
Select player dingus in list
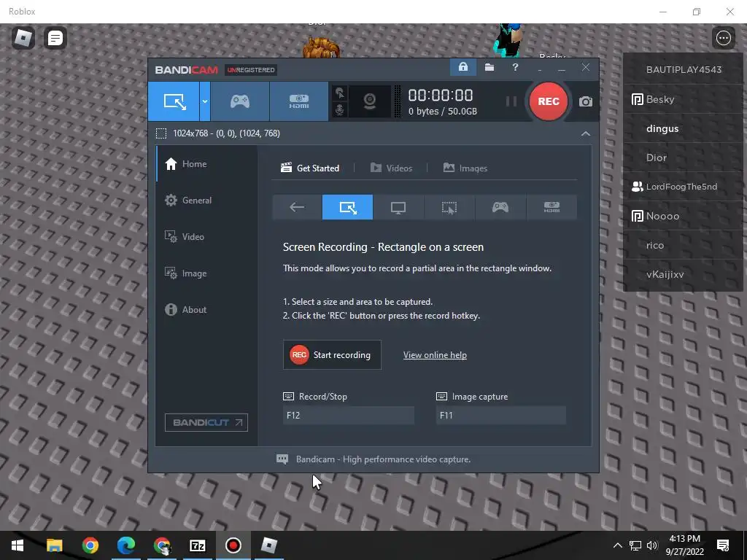(x=684, y=128)
